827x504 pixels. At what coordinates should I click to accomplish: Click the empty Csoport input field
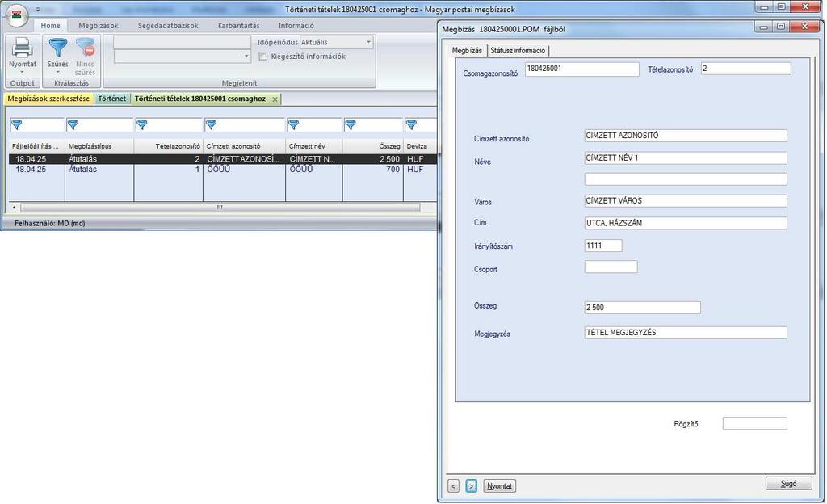click(x=611, y=267)
